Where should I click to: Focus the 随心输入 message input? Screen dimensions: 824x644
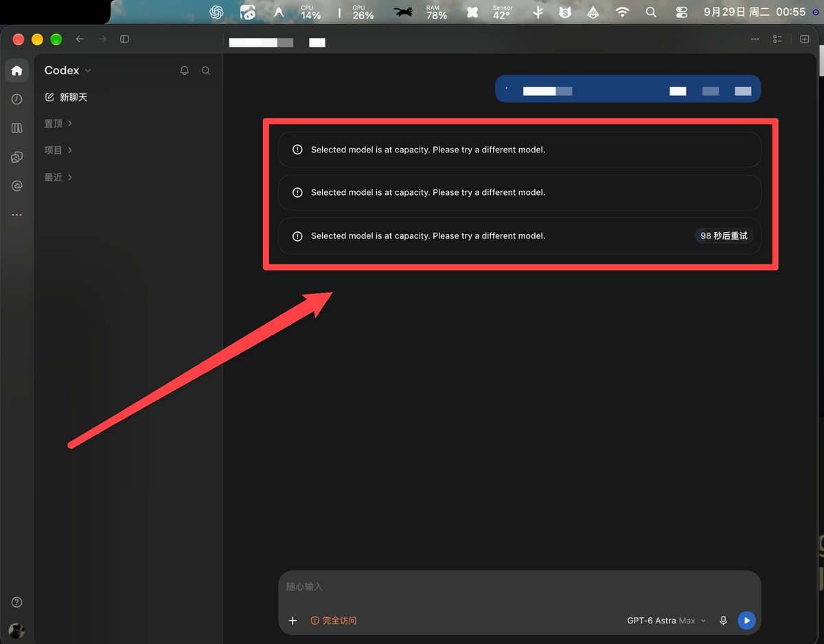pyautogui.click(x=519, y=587)
